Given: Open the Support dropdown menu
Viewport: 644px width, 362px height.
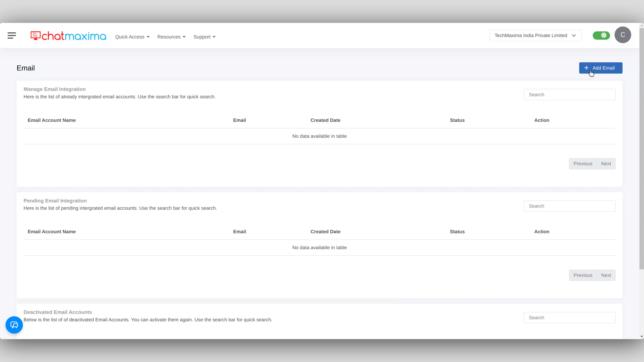Looking at the screenshot, I should pyautogui.click(x=204, y=37).
